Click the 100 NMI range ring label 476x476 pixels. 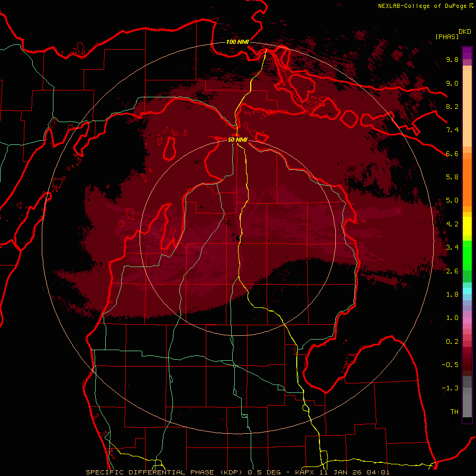coord(237,42)
